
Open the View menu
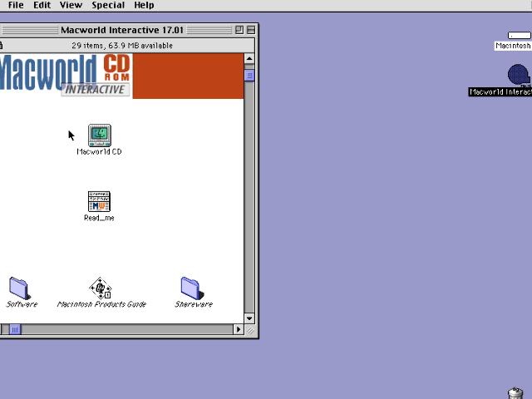click(71, 5)
